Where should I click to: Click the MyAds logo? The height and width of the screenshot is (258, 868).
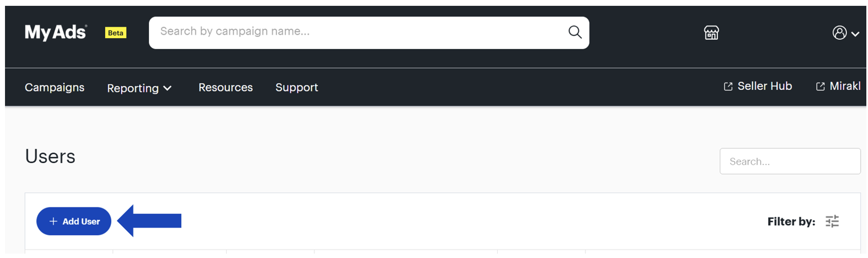click(x=56, y=32)
